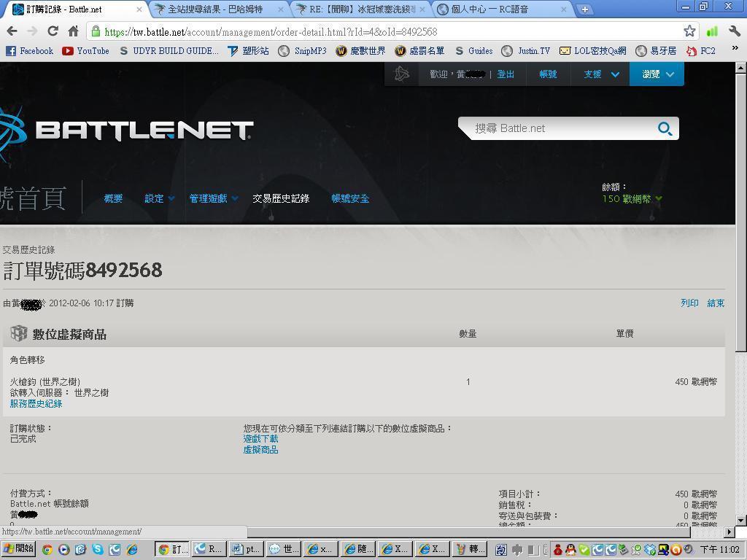Screen dimensions: 747x560
Task: Open the 帳號 account link
Action: [x=548, y=74]
